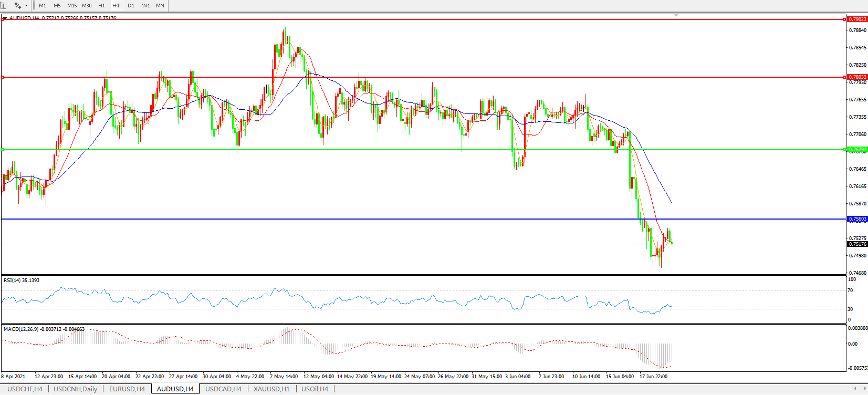Click the blue 0.75603 price level label
This screenshot has width=868, height=395.
(x=857, y=219)
